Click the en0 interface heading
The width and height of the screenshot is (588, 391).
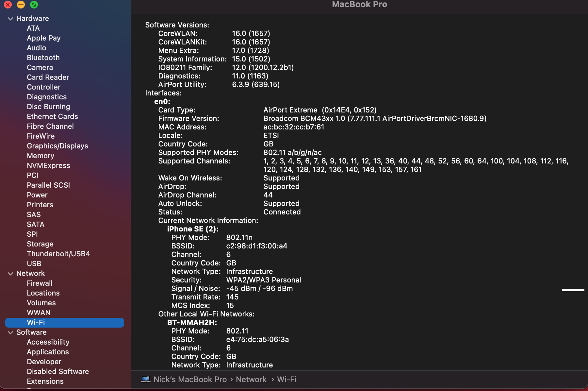click(x=162, y=102)
